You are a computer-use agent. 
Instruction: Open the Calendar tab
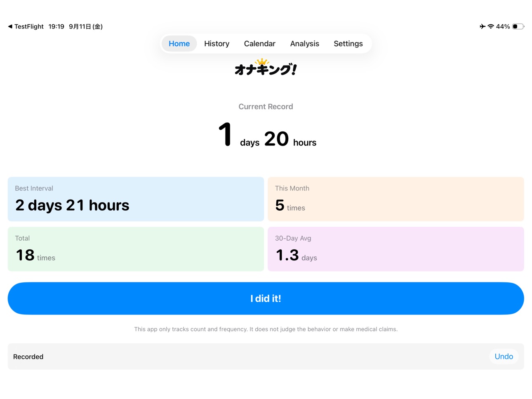click(x=259, y=44)
